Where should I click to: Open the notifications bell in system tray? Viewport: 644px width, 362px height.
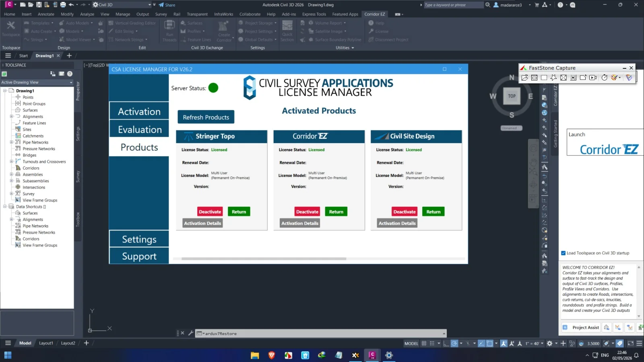pyautogui.click(x=636, y=355)
